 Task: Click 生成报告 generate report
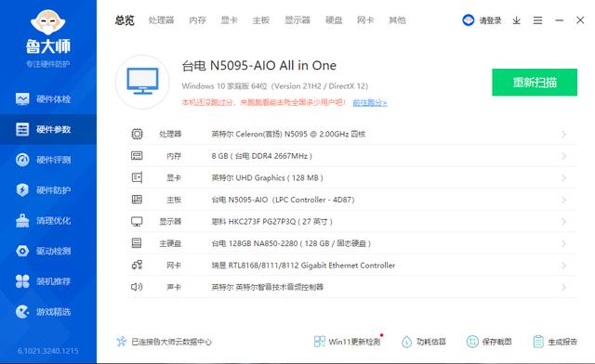pyautogui.click(x=555, y=342)
